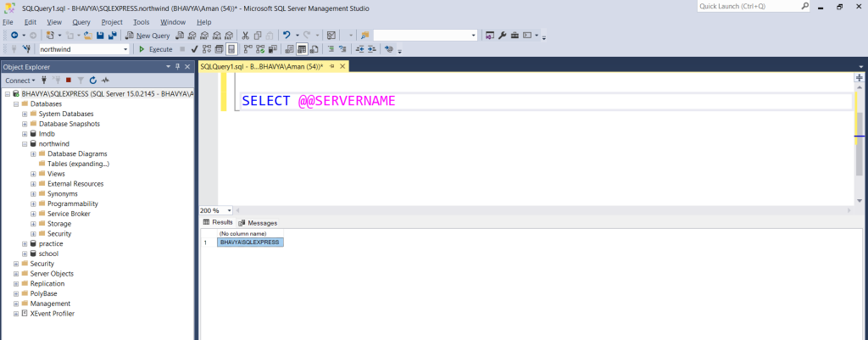The image size is (868, 340).
Task: Select the Results tab
Action: pyautogui.click(x=218, y=222)
